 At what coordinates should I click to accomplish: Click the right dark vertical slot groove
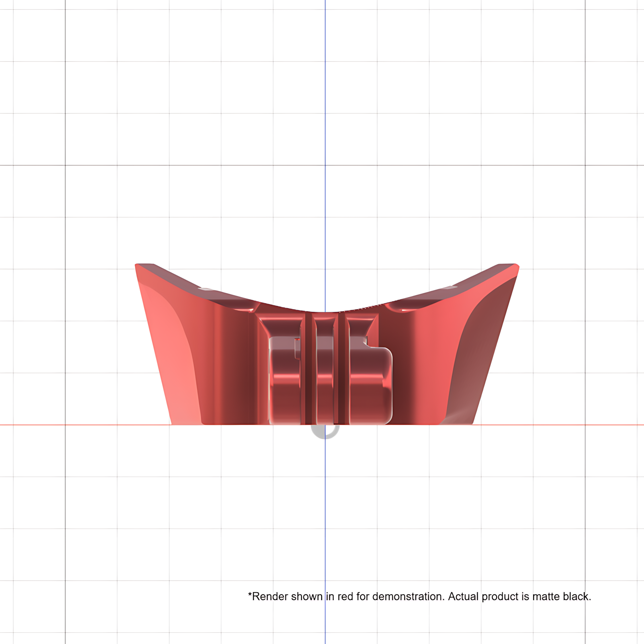coord(341,369)
